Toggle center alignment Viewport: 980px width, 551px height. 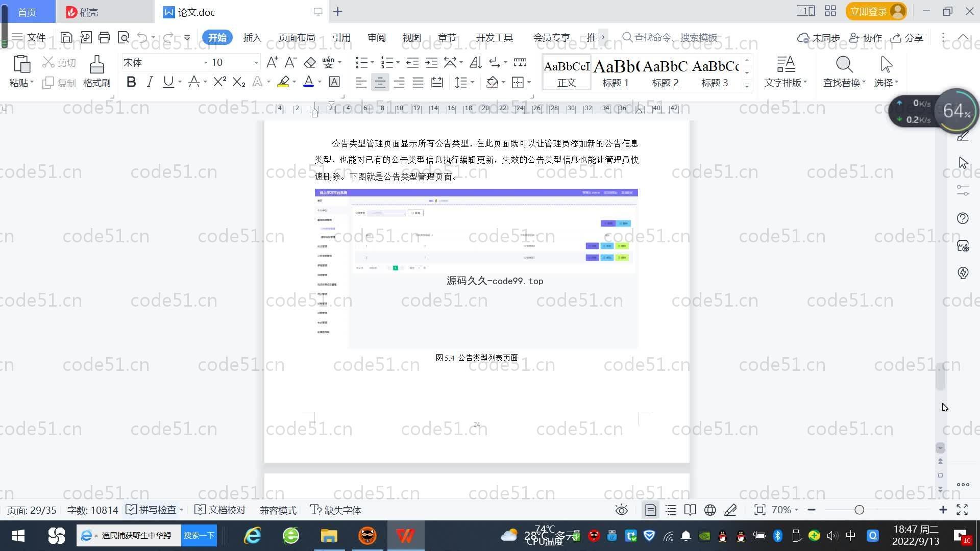380,82
